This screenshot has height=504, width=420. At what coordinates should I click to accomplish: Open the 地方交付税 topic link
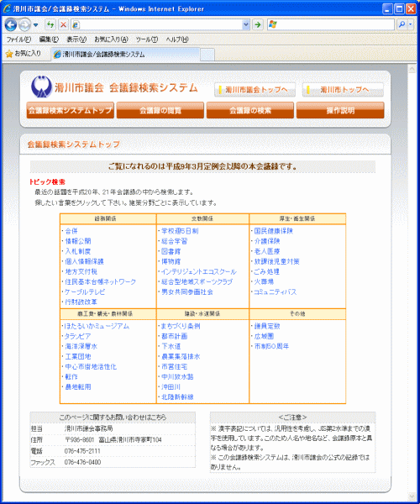[81, 271]
